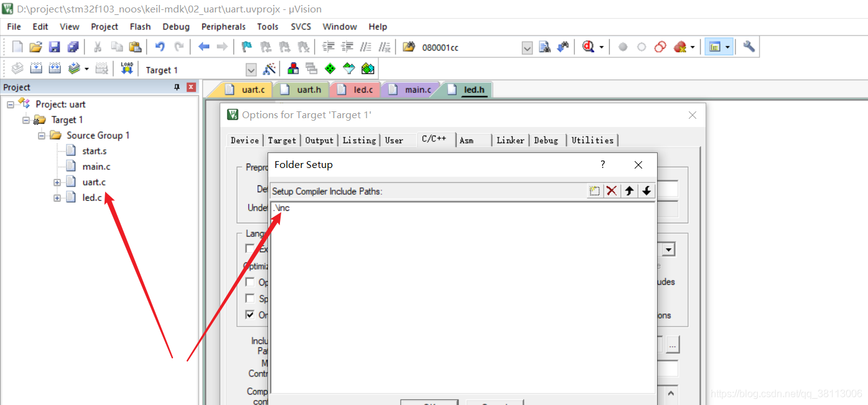Collapse the Source Group 1 folder
Screen dimensions: 868x405
tap(42, 136)
